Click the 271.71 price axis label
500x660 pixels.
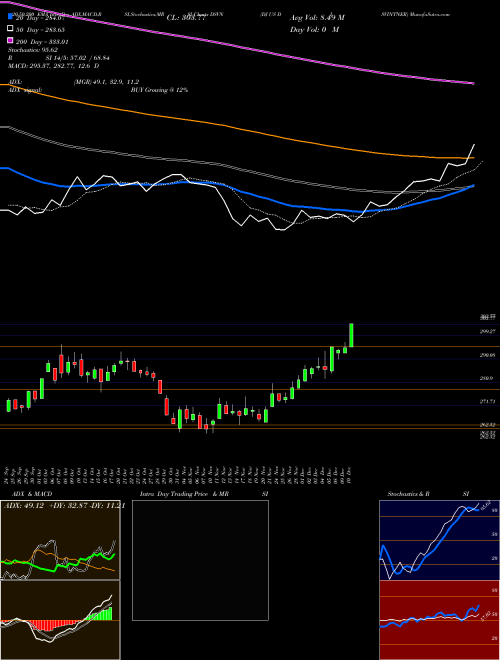tap(490, 402)
